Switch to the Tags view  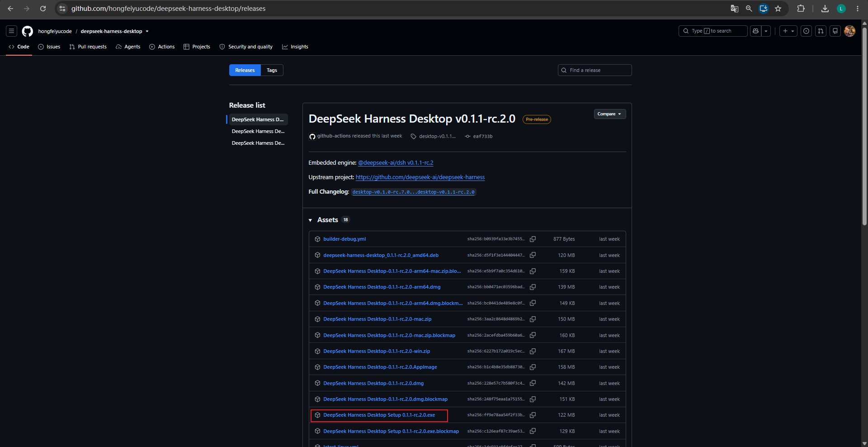(272, 70)
